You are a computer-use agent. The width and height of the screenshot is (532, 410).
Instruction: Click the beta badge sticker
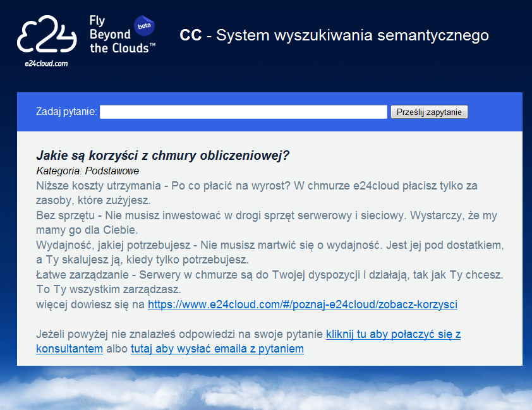(x=144, y=26)
